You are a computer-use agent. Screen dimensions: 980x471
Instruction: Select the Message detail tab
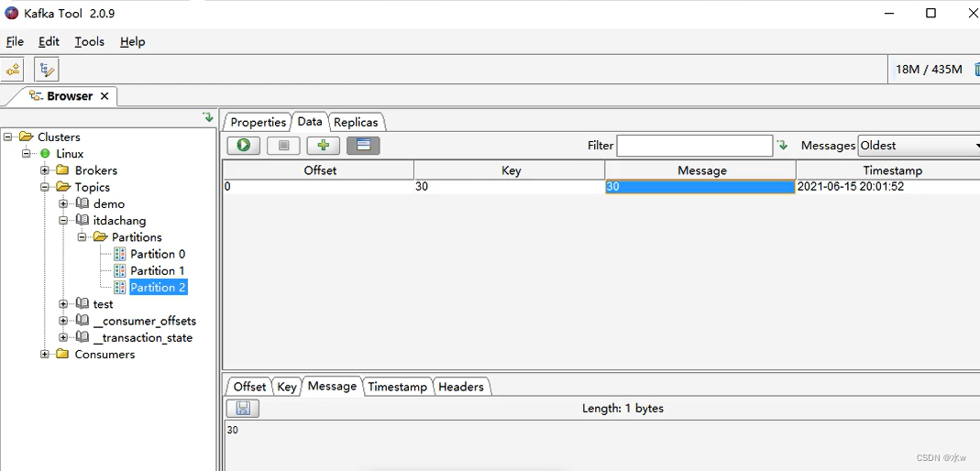click(332, 386)
